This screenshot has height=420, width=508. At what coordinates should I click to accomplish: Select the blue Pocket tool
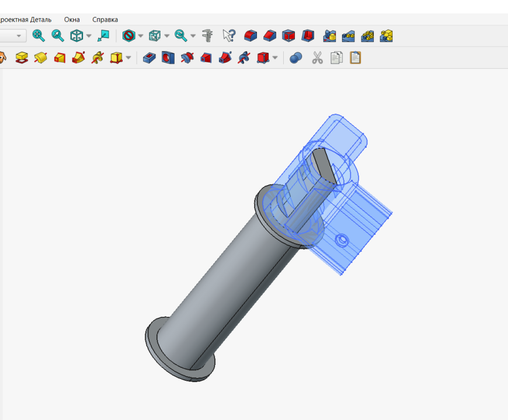tap(149, 58)
